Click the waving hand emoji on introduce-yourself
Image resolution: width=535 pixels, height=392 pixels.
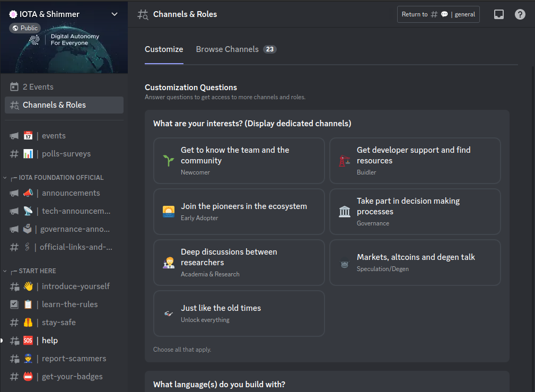29,286
